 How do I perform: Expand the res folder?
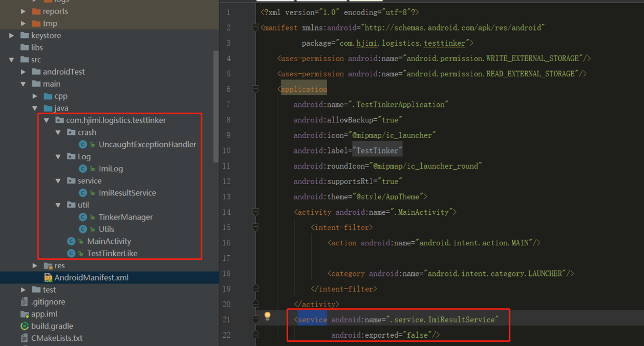click(x=35, y=266)
